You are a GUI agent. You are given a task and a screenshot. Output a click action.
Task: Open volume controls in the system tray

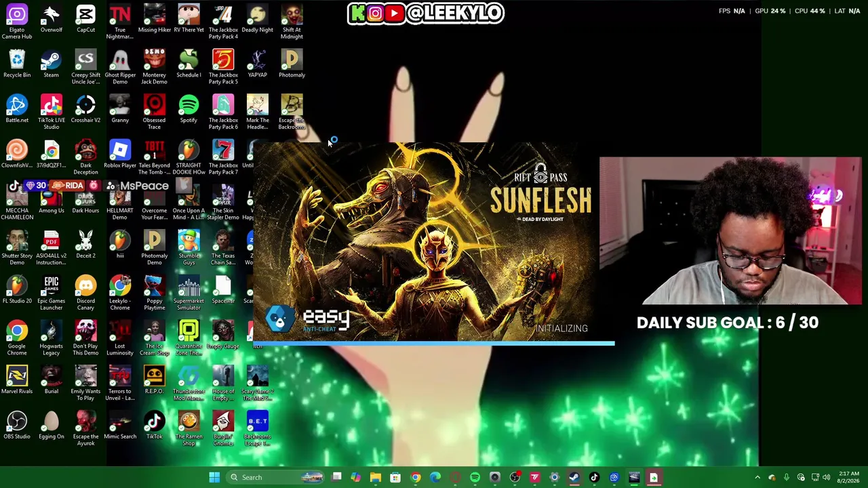pos(827,477)
